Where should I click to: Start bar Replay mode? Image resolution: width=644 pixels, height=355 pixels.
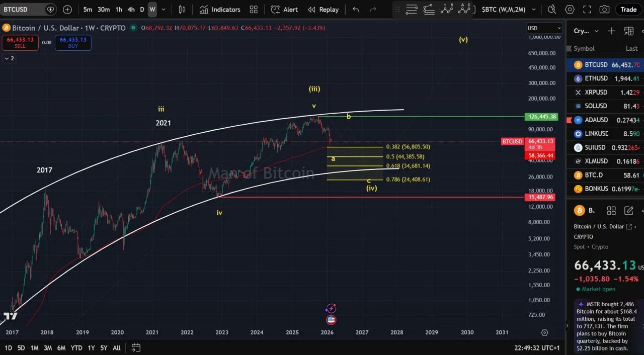pyautogui.click(x=323, y=10)
